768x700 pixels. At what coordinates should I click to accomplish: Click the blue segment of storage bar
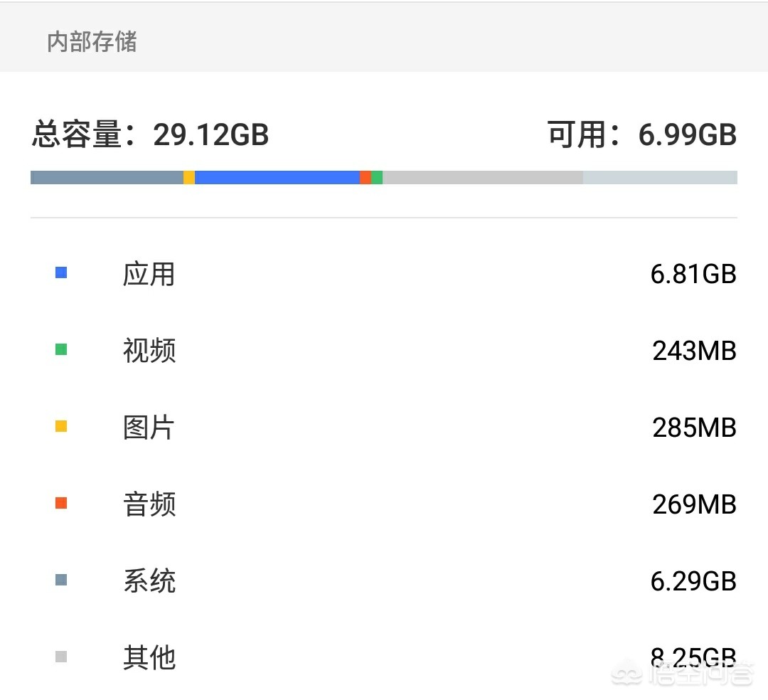point(277,176)
